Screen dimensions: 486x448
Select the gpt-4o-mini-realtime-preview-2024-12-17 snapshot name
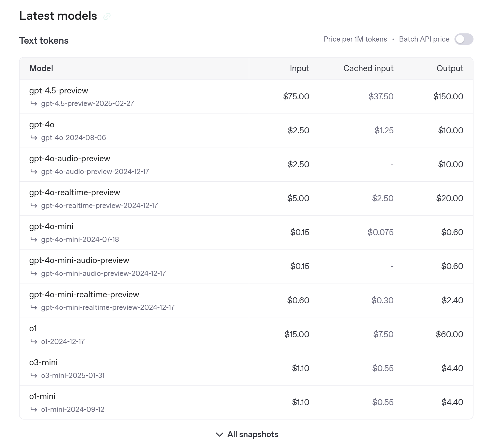coord(108,307)
